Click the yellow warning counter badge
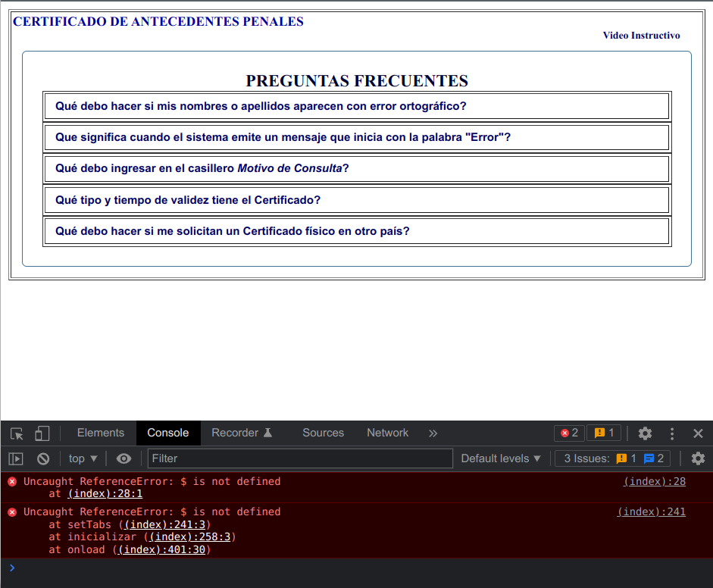713x588 pixels. pyautogui.click(x=603, y=433)
